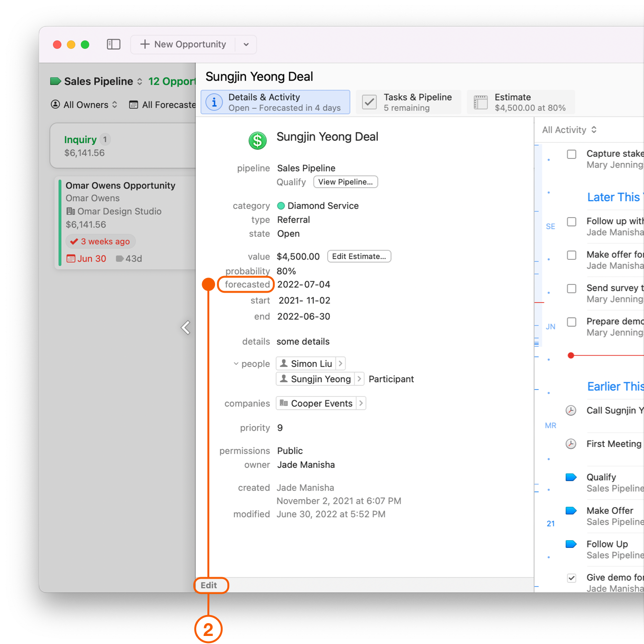
Task: Jump to MR in the timeline index
Action: [550, 426]
